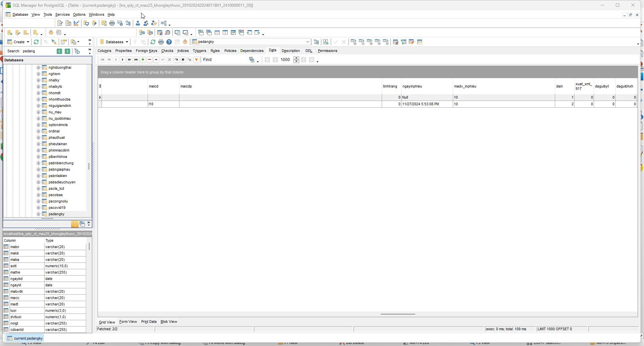Viewport: 644px width, 346px height.
Task: Click the printer icon in top toolbar
Action: click(x=112, y=23)
